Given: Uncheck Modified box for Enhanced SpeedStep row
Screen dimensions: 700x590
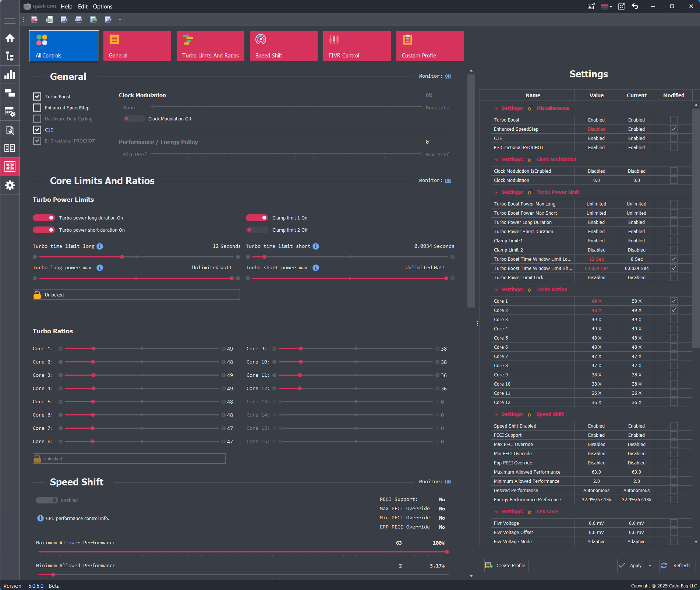Looking at the screenshot, I should pyautogui.click(x=674, y=129).
